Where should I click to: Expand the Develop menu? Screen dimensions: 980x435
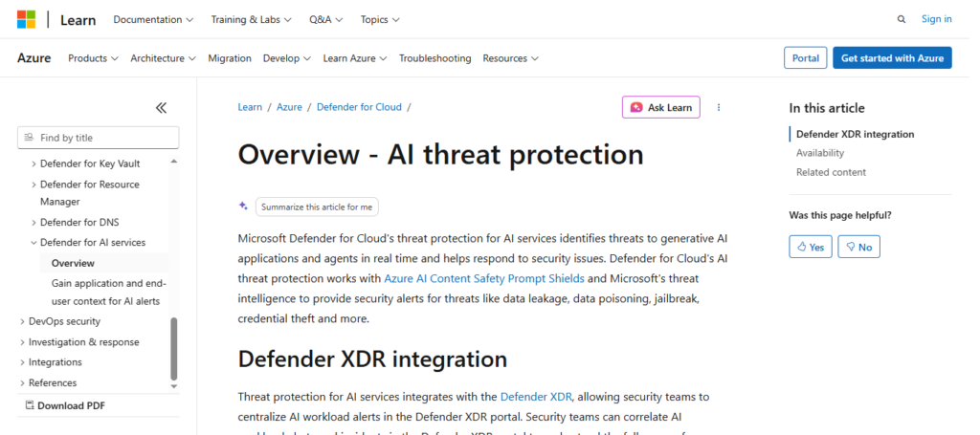pos(287,58)
